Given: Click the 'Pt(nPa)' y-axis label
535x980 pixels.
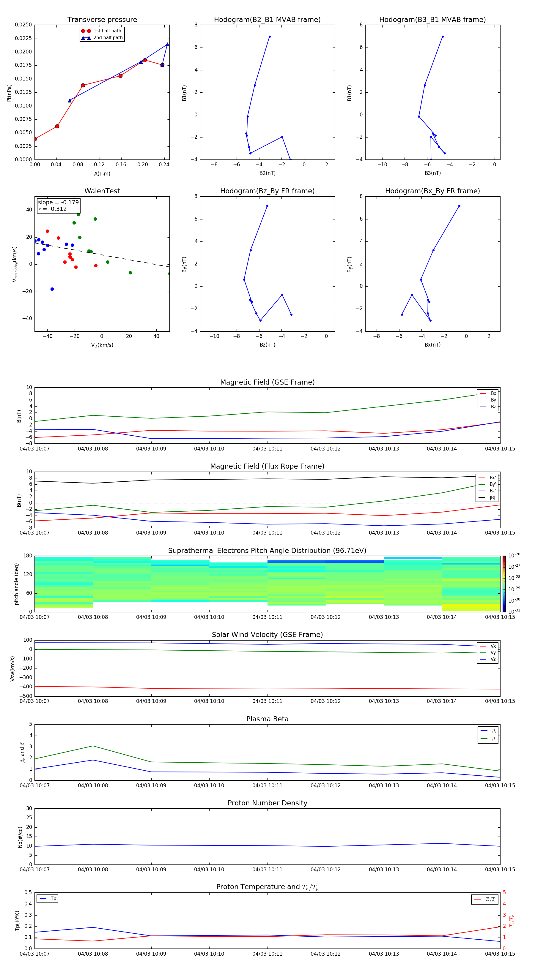Looking at the screenshot, I should pyautogui.click(x=9, y=93).
